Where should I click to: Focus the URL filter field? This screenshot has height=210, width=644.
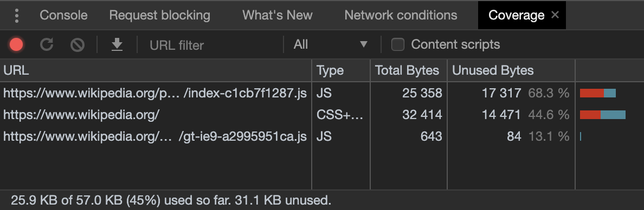point(212,45)
